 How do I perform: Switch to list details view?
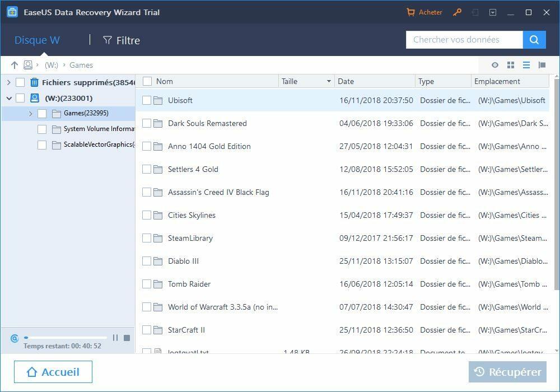click(526, 65)
